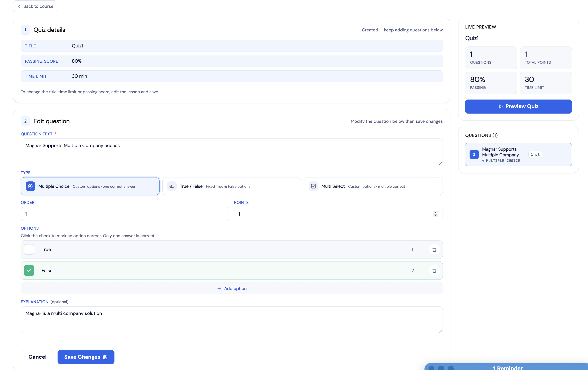Focus the Question Text textarea

[x=231, y=152]
